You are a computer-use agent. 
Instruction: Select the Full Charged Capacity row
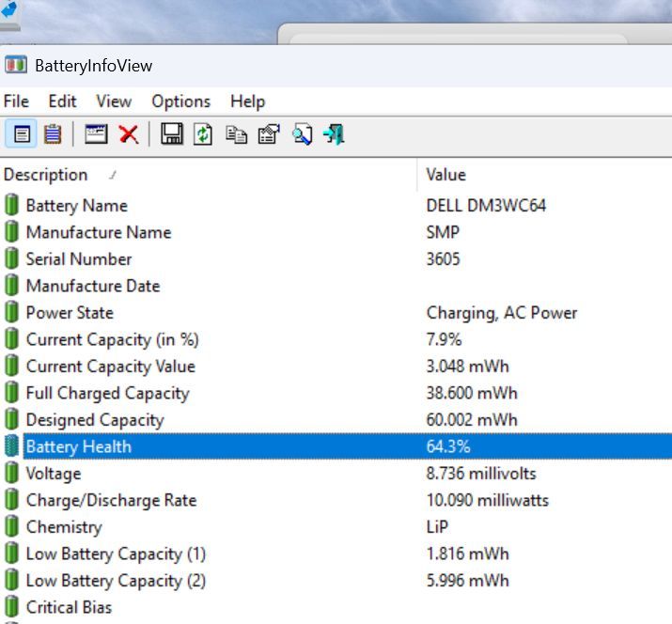(107, 394)
